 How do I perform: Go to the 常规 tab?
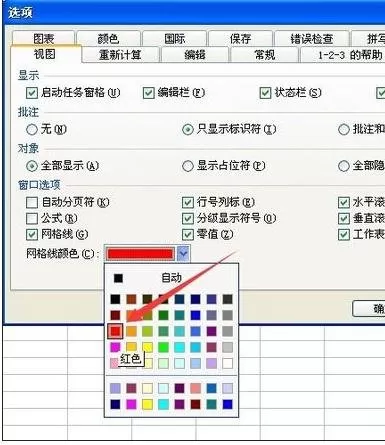[264, 54]
